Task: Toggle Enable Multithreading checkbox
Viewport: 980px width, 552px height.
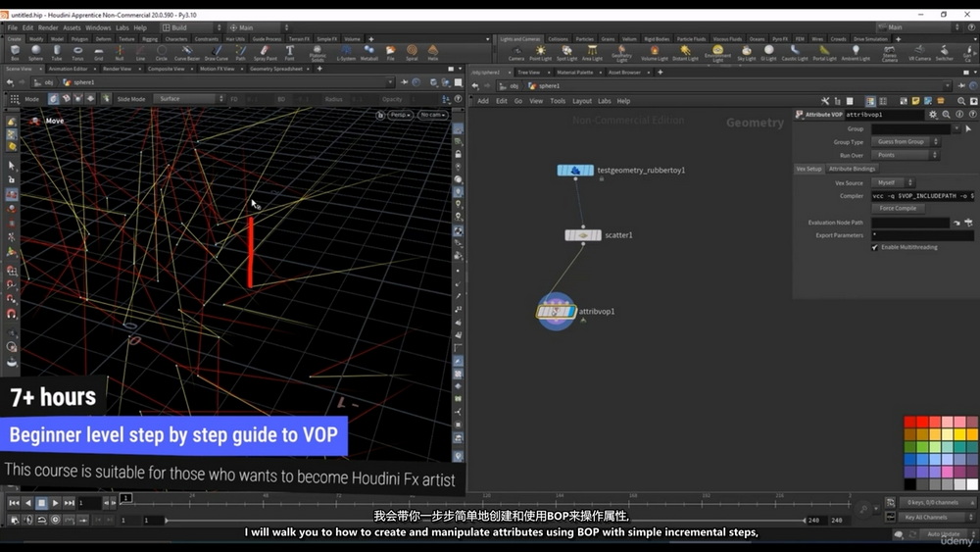Action: 874,247
